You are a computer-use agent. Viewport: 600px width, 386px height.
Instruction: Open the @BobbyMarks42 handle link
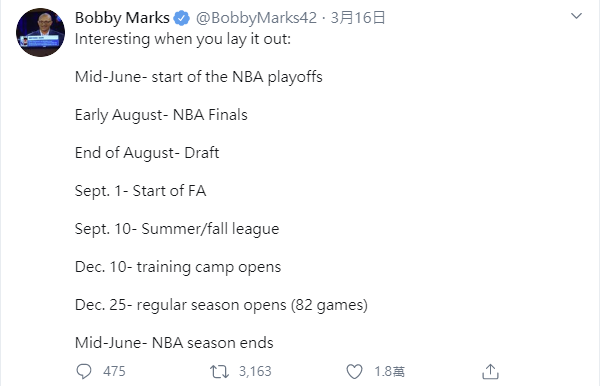tap(256, 18)
